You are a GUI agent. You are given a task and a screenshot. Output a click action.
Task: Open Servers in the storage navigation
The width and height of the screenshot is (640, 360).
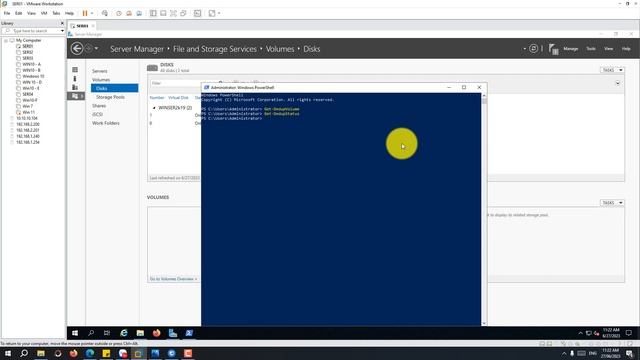(100, 71)
